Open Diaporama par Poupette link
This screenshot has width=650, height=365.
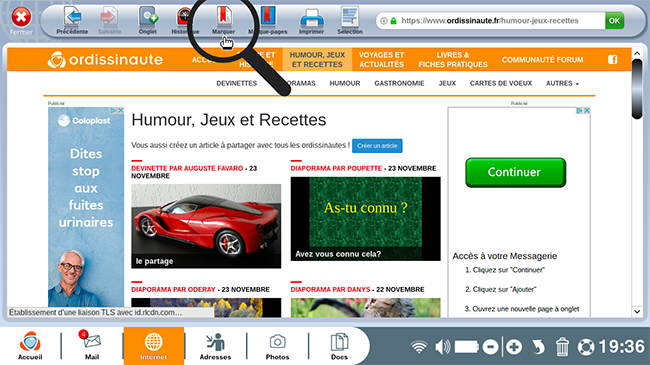(336, 168)
